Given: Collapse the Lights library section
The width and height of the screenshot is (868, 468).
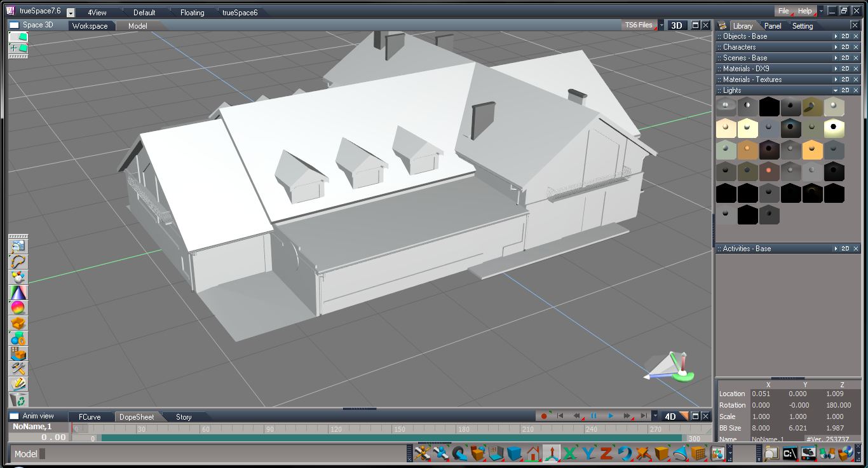Looking at the screenshot, I should [x=836, y=90].
